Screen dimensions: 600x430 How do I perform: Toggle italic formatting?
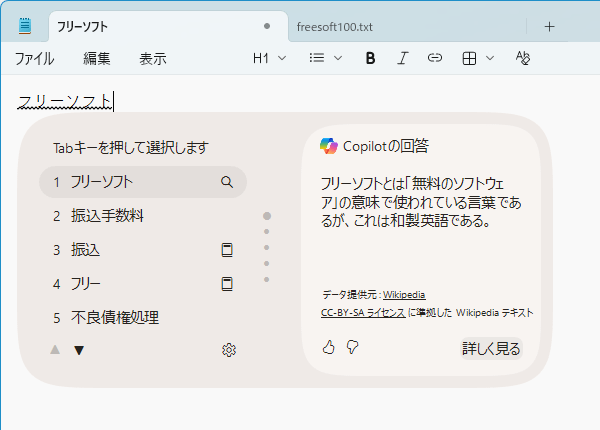pyautogui.click(x=402, y=58)
